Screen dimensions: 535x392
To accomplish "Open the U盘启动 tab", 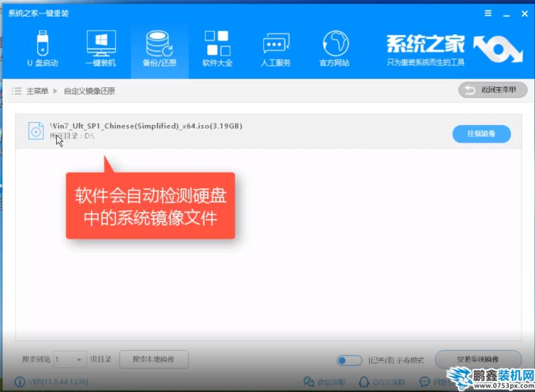I will (43, 49).
